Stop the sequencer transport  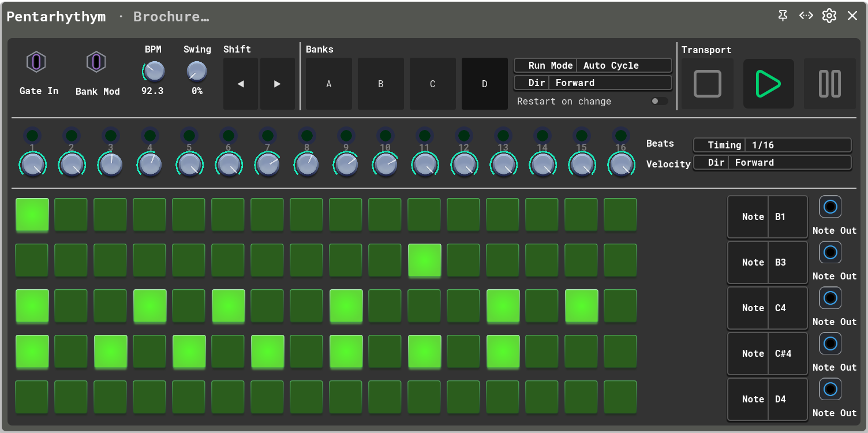click(708, 84)
